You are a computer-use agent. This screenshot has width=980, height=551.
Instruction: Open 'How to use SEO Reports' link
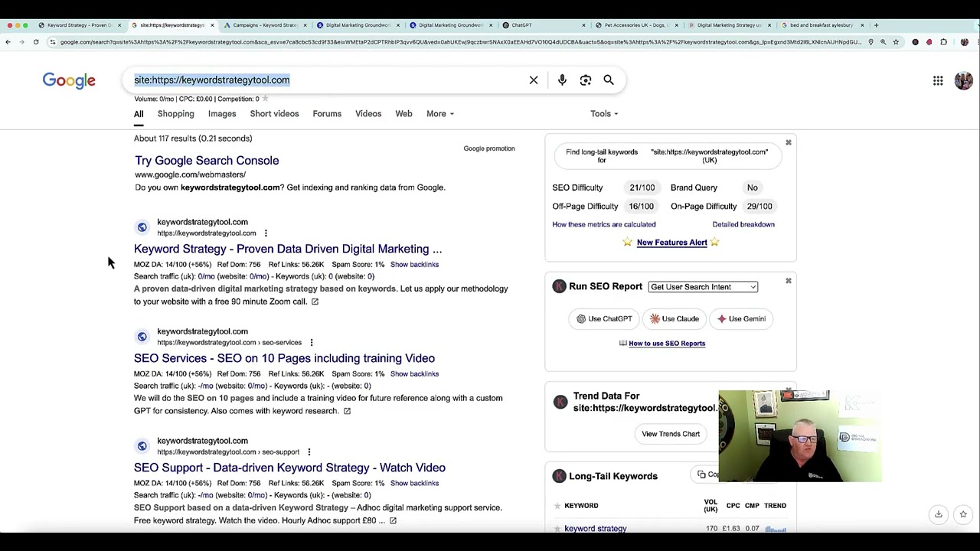click(667, 344)
